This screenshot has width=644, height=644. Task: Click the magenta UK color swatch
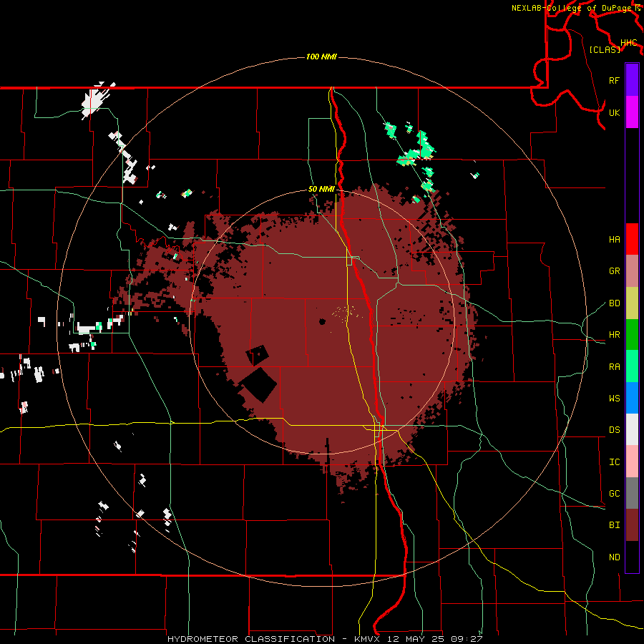coord(632,112)
